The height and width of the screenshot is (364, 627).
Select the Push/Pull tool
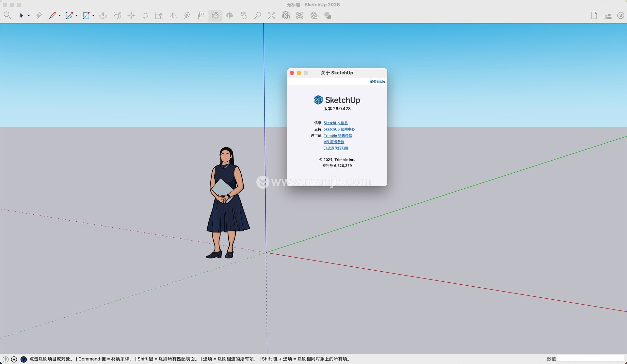pyautogui.click(x=103, y=15)
